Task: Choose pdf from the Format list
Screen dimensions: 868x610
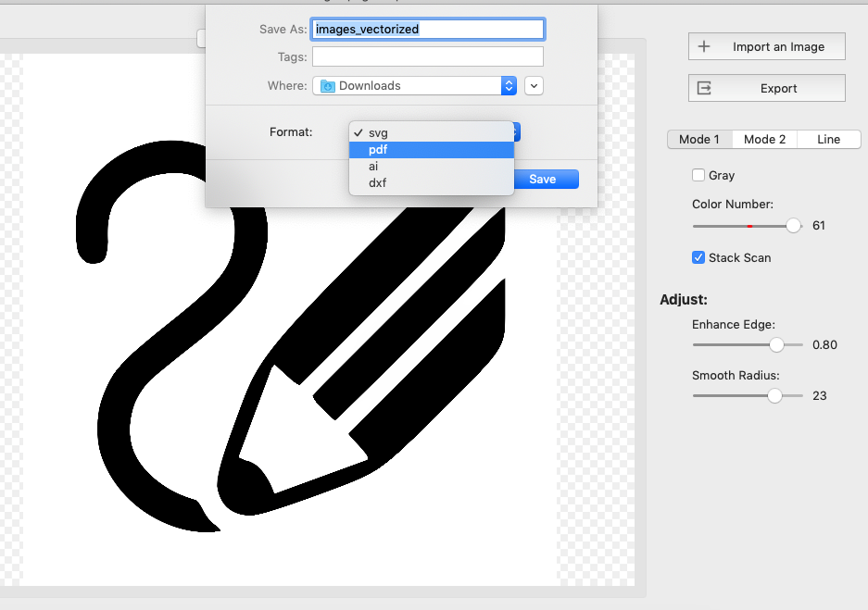Action: (x=432, y=150)
